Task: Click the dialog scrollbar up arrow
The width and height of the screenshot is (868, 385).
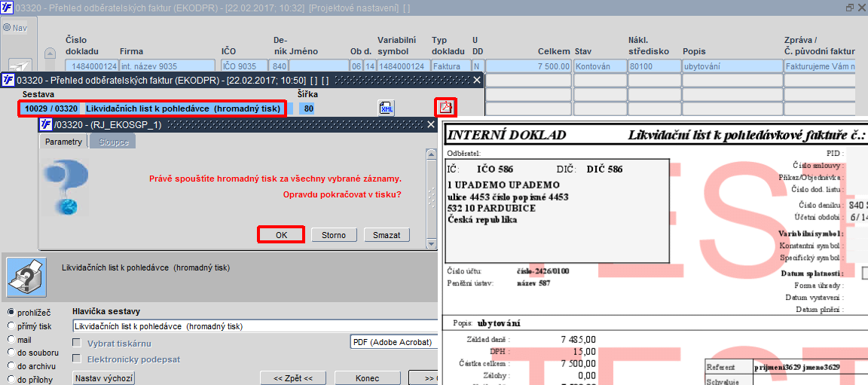Action: (432, 154)
